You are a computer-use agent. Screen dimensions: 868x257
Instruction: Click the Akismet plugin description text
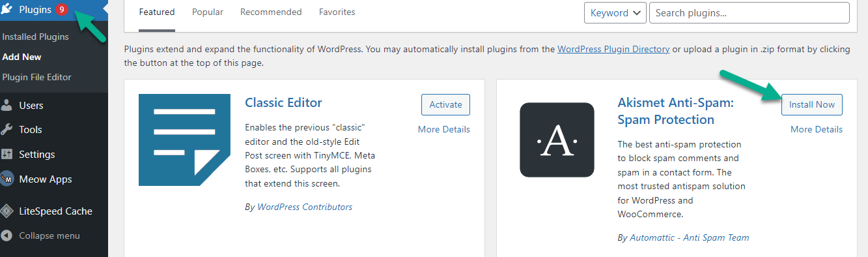point(681,179)
